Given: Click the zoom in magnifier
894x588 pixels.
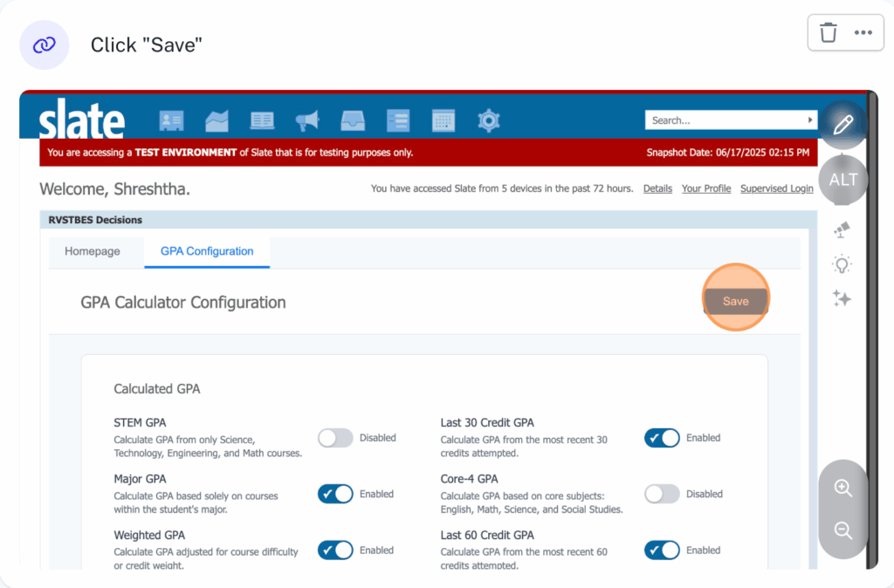Looking at the screenshot, I should click(x=842, y=489).
